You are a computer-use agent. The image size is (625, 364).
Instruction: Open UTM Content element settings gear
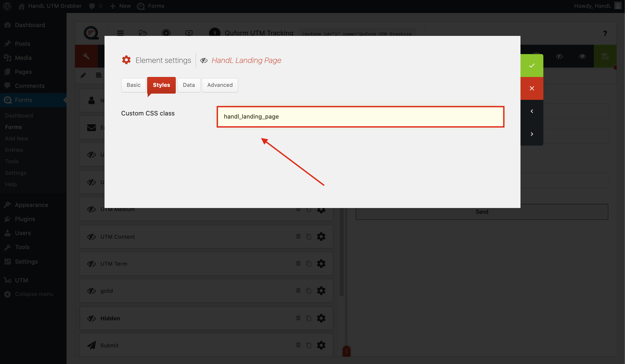(321, 237)
